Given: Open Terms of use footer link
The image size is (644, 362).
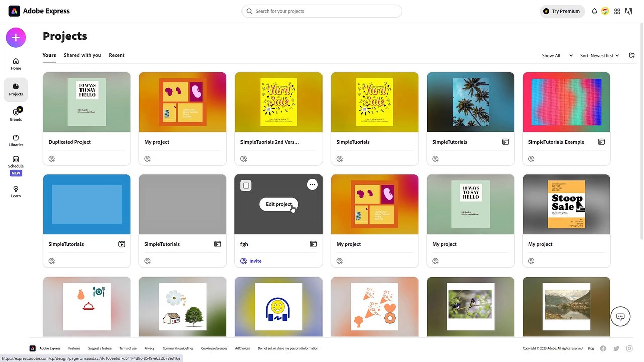Looking at the screenshot, I should (128, 348).
